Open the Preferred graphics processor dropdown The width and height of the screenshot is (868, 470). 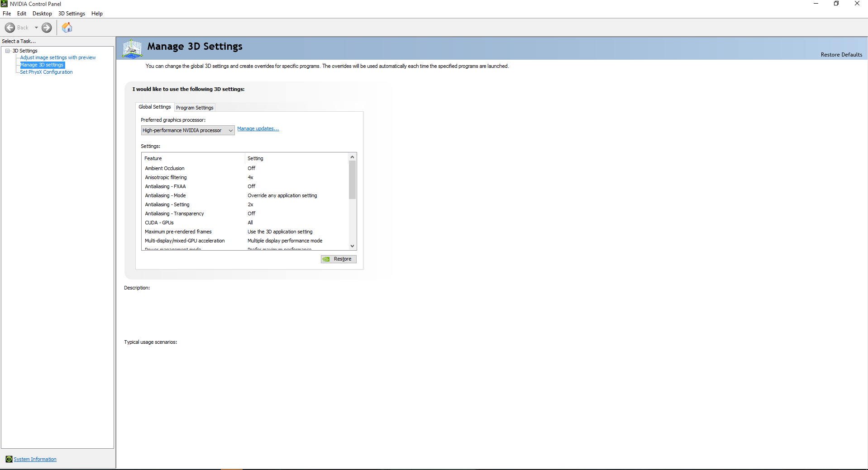click(188, 130)
